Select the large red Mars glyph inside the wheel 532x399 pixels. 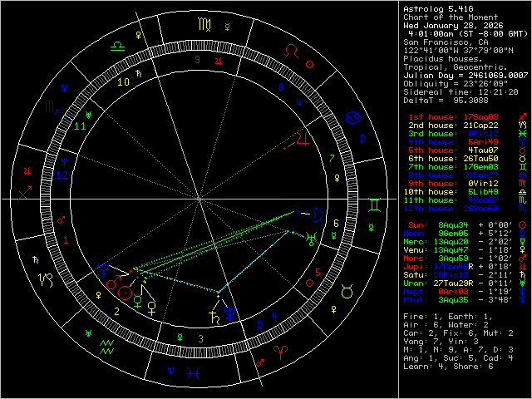113,283
